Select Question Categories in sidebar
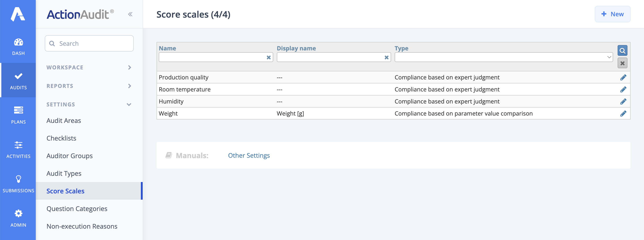 coord(77,209)
